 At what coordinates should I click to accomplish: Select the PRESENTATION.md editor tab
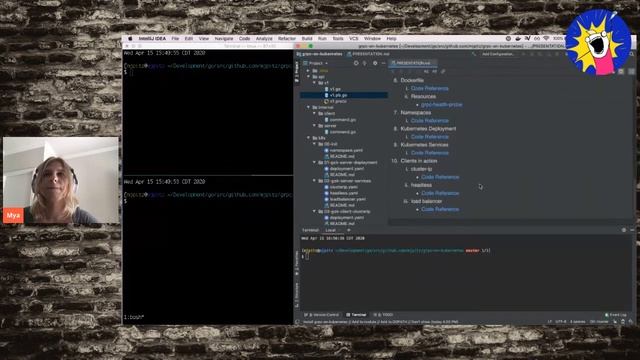point(413,63)
